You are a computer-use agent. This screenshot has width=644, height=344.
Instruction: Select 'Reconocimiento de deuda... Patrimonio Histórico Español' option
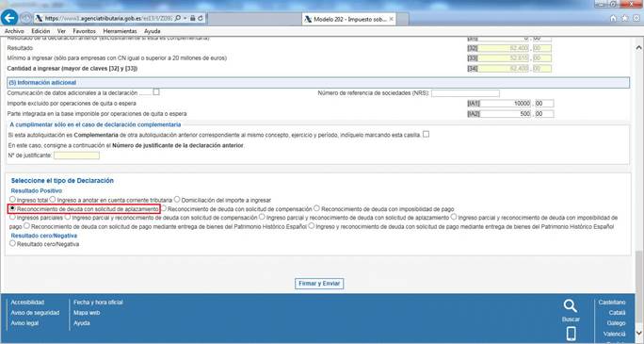(x=26, y=225)
